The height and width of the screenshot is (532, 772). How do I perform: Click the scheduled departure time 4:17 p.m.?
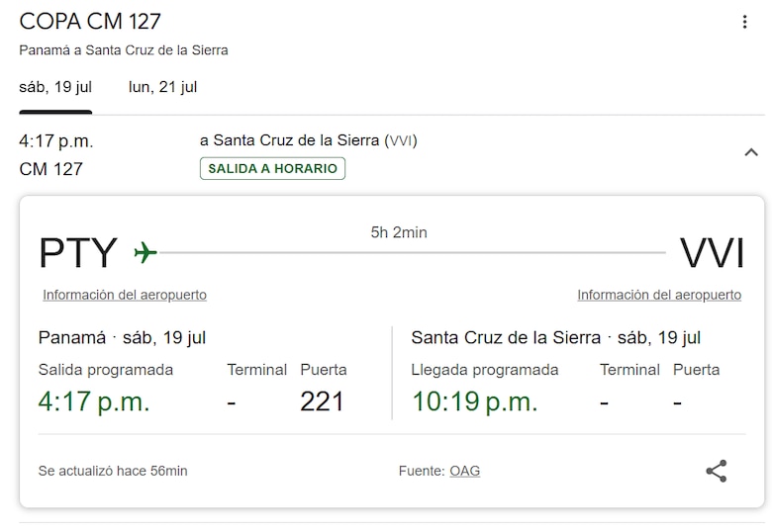coord(94,401)
